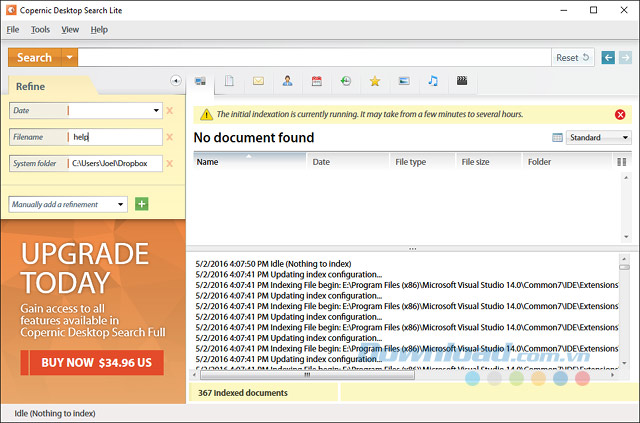Screen dimensions: 640x423
Task: Click the log scroll left arrow
Action: click(x=195, y=375)
